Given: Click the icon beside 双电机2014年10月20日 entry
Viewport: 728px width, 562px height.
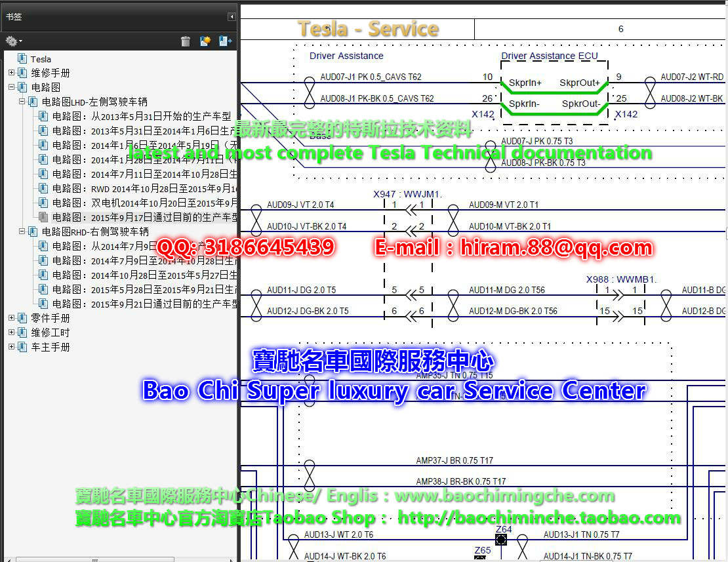Looking at the screenshot, I should [x=43, y=203].
